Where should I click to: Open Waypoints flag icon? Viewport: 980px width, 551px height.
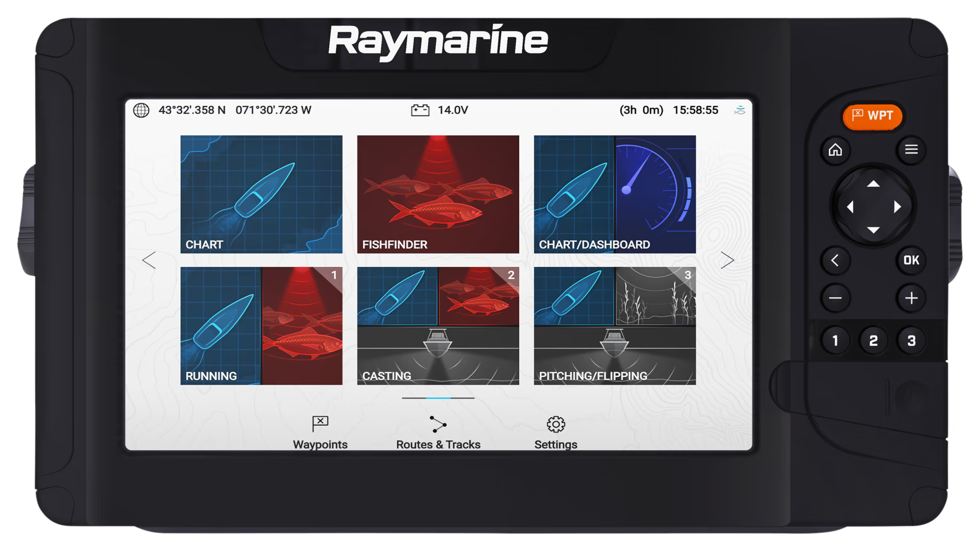[320, 424]
